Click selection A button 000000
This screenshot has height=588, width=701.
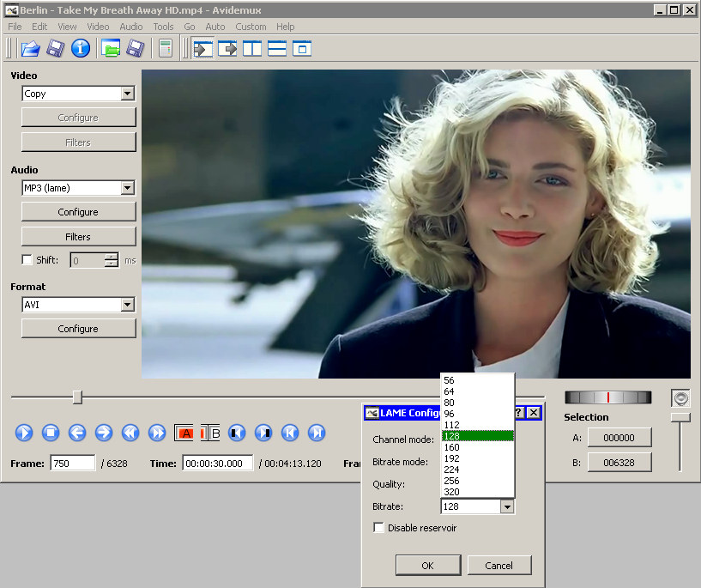point(619,438)
